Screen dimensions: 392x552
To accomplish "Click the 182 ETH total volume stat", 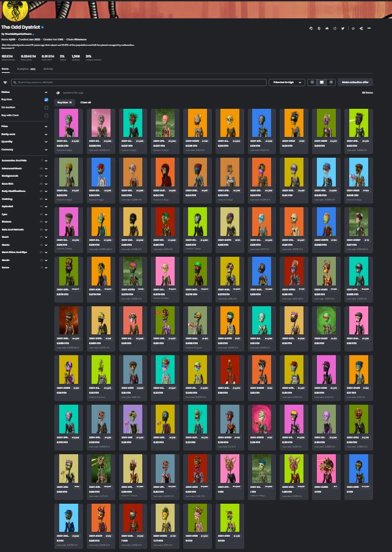I will [8, 57].
